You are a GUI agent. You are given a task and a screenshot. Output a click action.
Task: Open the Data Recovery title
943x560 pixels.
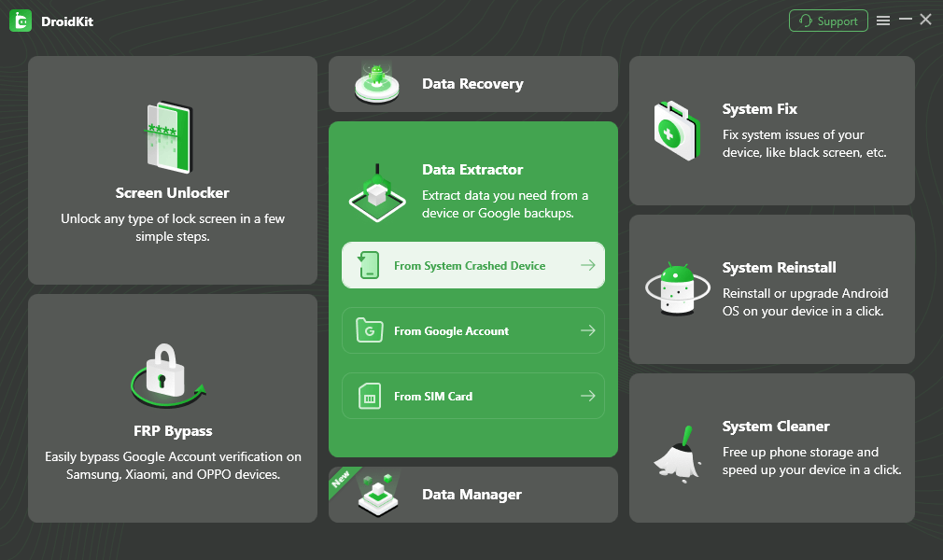472,84
